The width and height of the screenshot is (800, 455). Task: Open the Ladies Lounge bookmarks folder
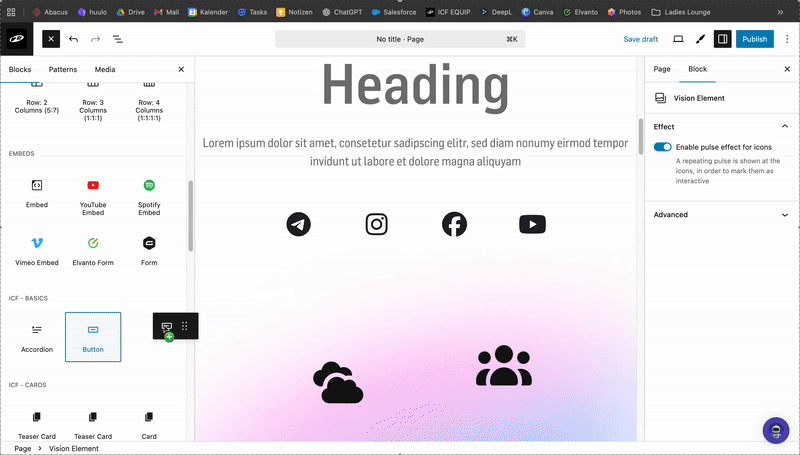tap(681, 12)
